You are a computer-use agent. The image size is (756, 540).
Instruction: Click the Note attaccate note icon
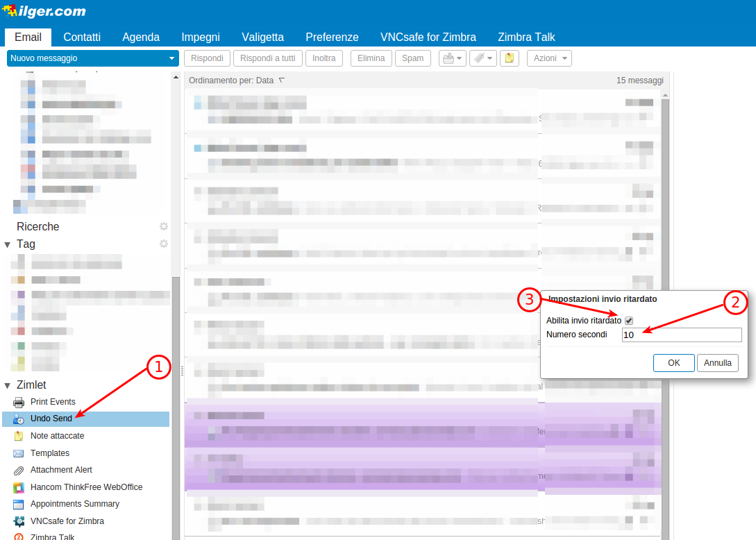(19, 436)
